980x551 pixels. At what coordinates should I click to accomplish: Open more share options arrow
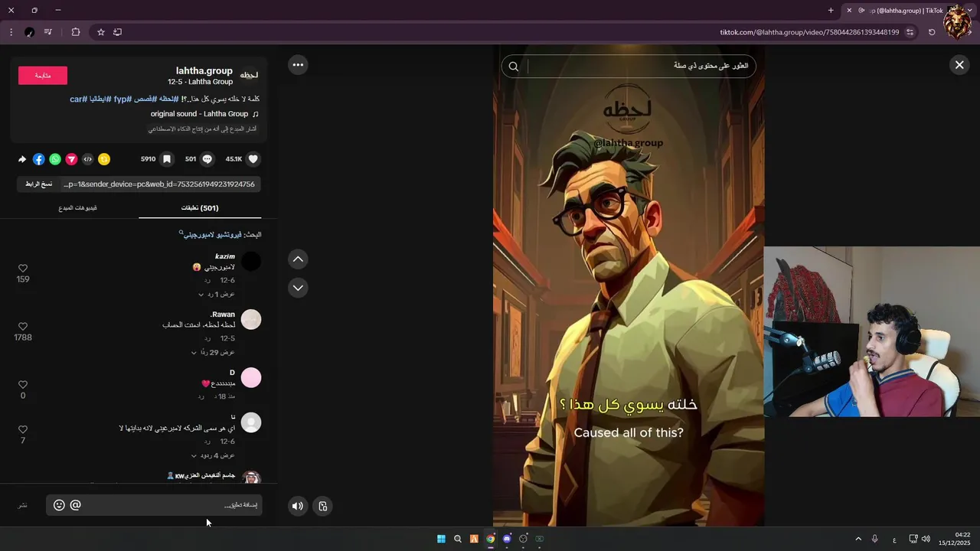point(22,159)
